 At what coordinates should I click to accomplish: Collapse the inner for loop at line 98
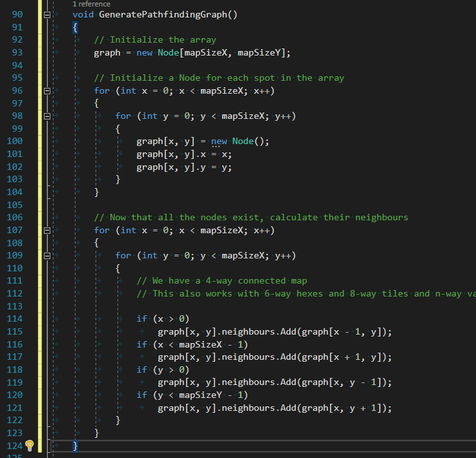(x=47, y=116)
